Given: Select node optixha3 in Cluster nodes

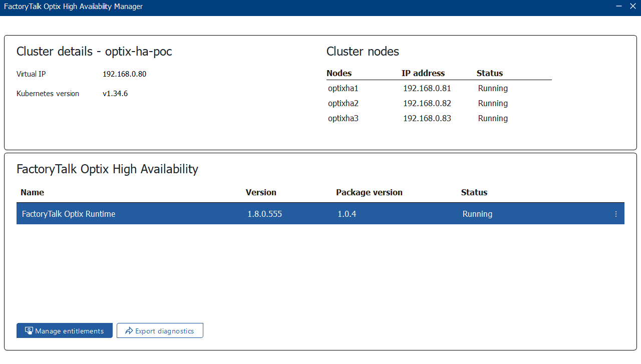Looking at the screenshot, I should pyautogui.click(x=343, y=119).
